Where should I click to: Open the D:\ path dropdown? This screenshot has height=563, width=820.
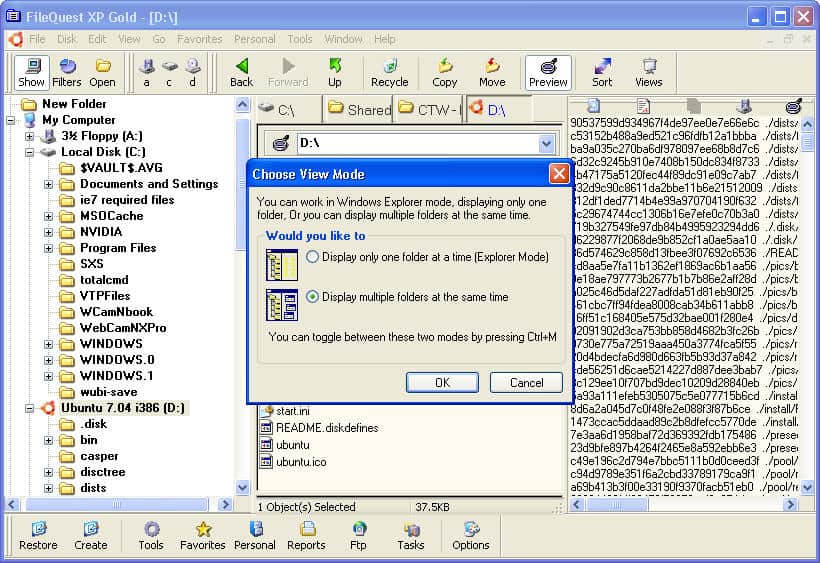[546, 144]
